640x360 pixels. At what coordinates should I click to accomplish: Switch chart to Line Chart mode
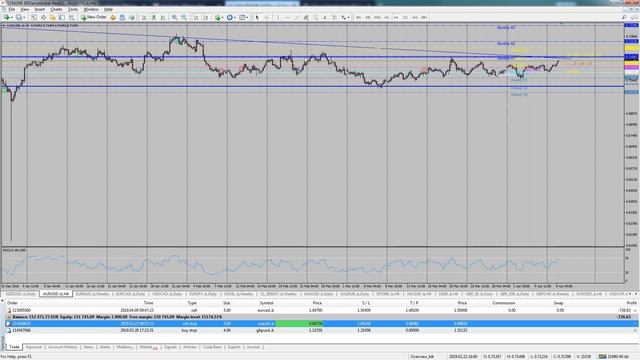click(x=163, y=18)
